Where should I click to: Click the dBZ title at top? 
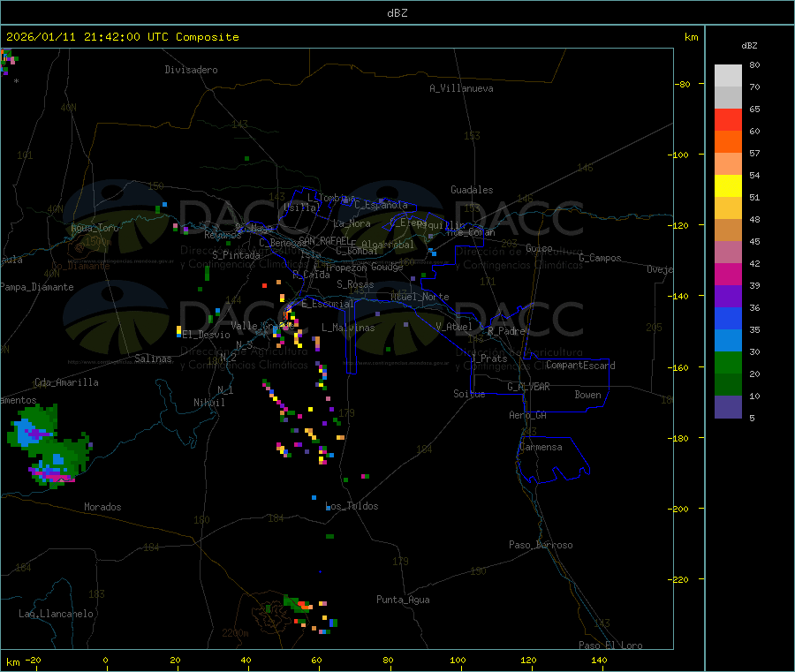397,13
